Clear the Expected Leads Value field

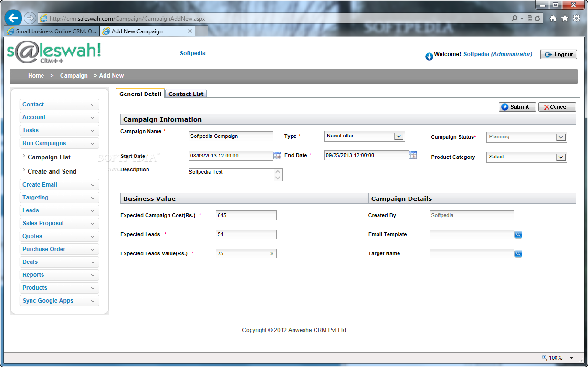click(x=272, y=254)
